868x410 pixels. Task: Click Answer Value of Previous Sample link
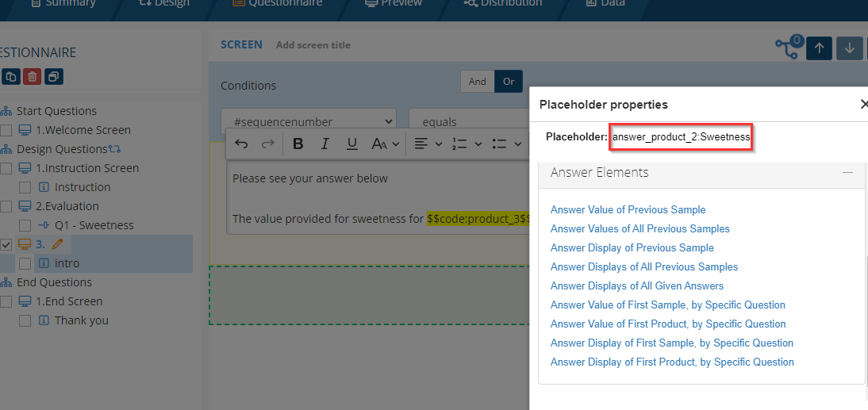click(x=628, y=210)
